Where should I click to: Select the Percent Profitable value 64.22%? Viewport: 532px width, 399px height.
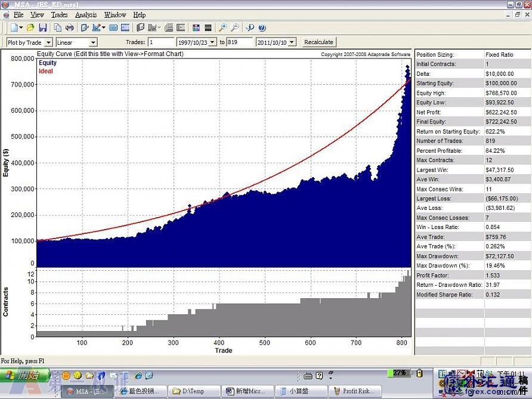tap(495, 151)
